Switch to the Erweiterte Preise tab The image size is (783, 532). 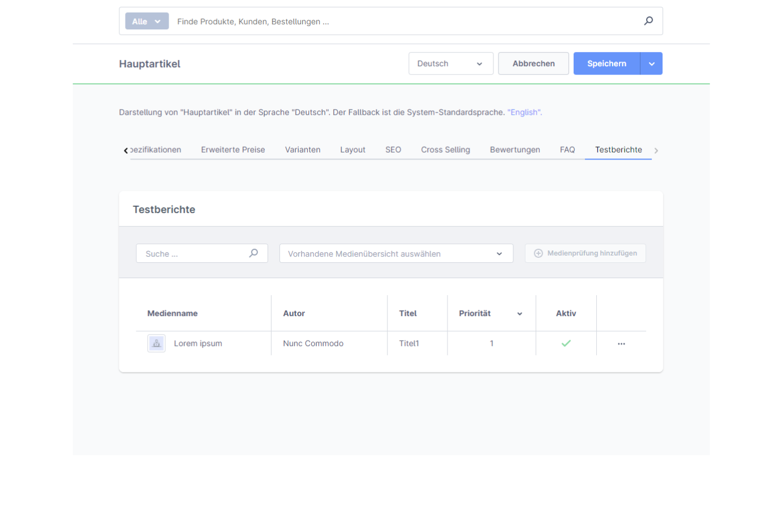coord(233,150)
